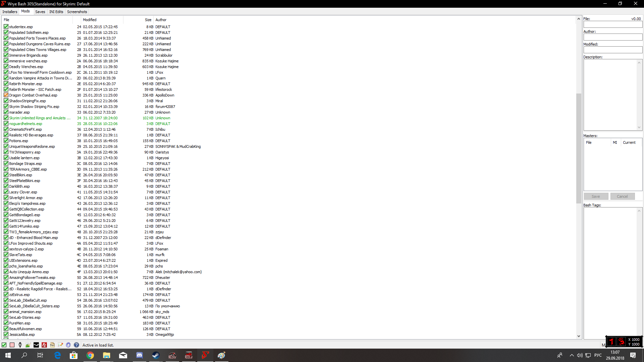Open the INI Edits tab
This screenshot has width=644, height=362.
pos(56,12)
